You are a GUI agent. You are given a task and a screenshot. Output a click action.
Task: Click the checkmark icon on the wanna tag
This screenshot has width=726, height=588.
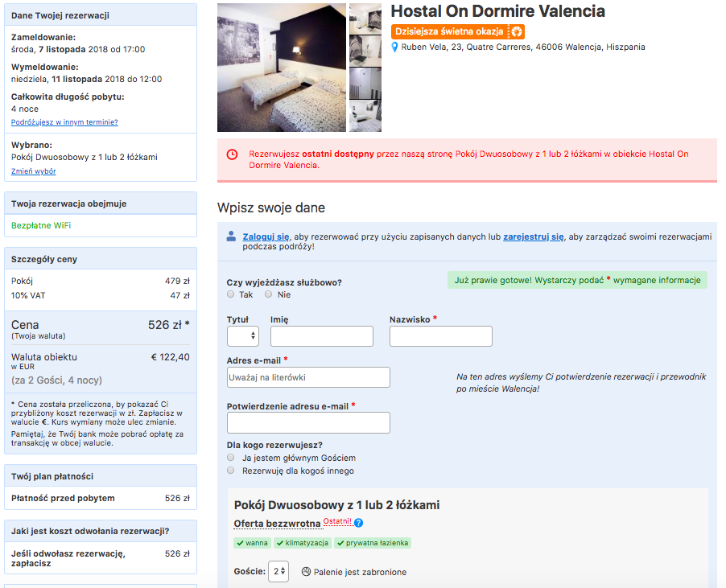click(240, 543)
